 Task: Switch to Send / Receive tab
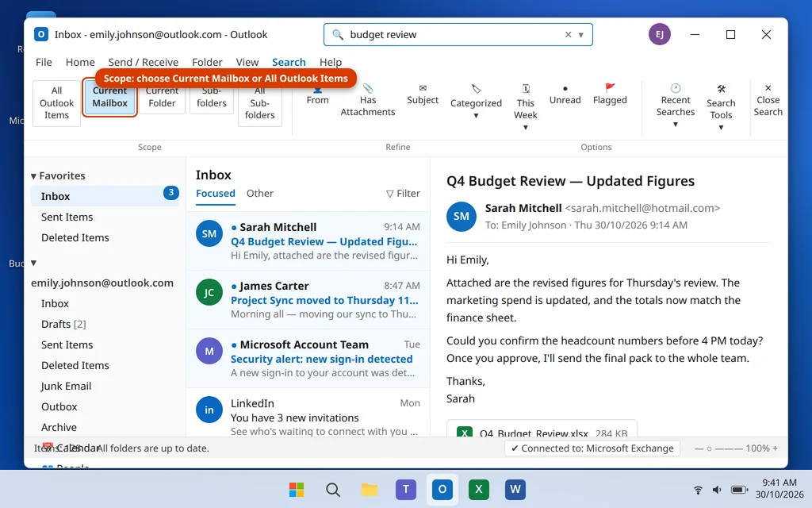click(x=144, y=62)
